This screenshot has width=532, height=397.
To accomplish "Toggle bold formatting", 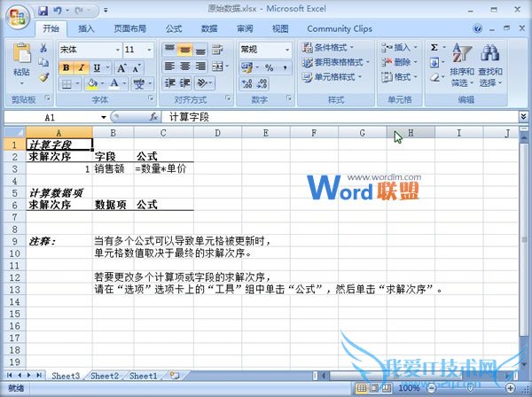I will point(66,68).
